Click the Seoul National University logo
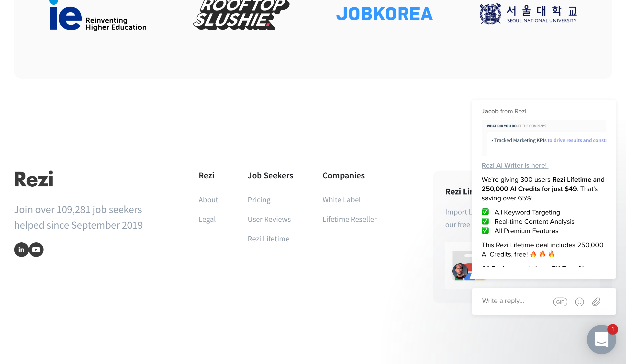Viewport: 626px width, 364px height. point(528,14)
